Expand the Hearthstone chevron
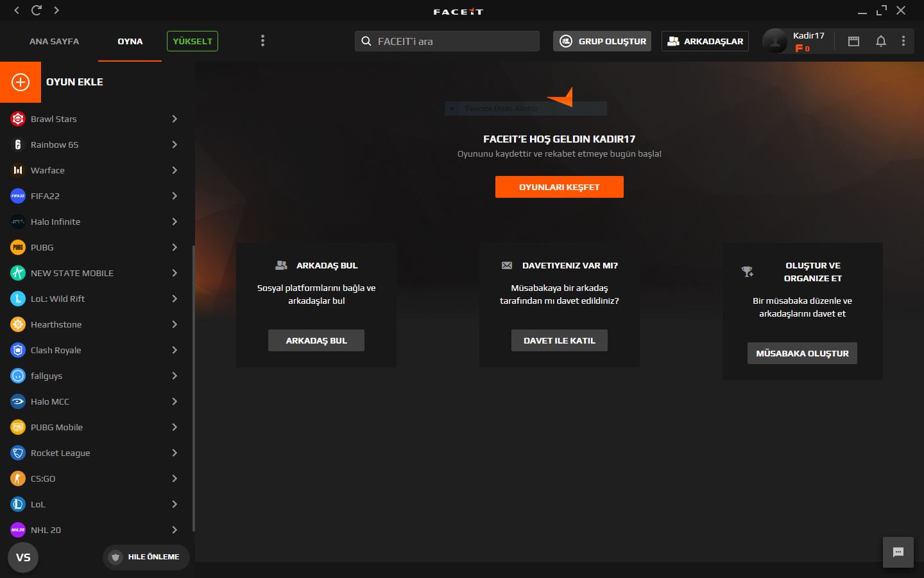924x578 pixels. click(x=175, y=324)
